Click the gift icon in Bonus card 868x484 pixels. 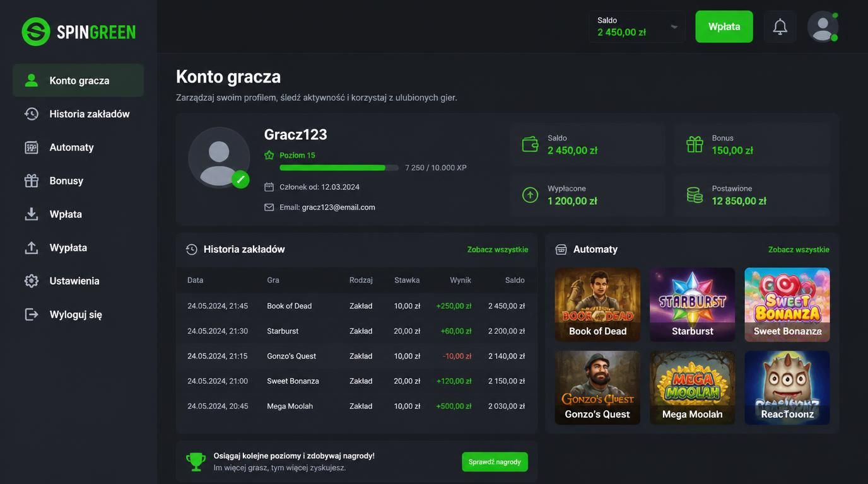click(695, 144)
